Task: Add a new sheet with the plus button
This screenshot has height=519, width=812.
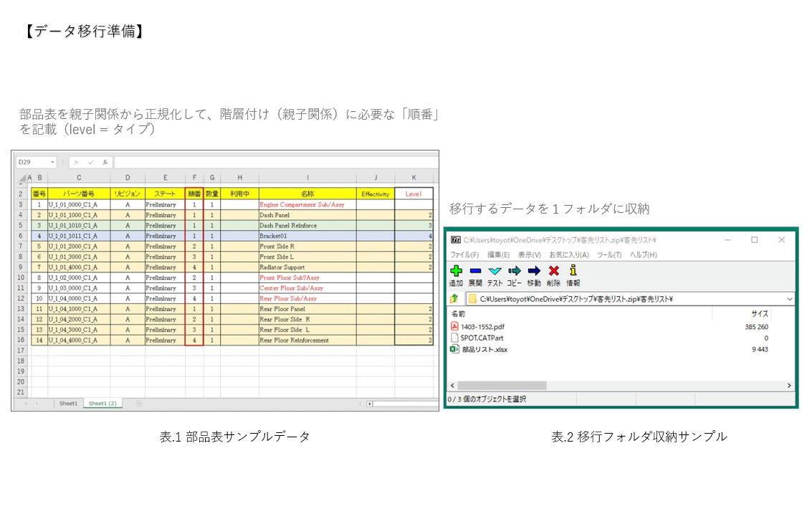Action: (x=139, y=404)
